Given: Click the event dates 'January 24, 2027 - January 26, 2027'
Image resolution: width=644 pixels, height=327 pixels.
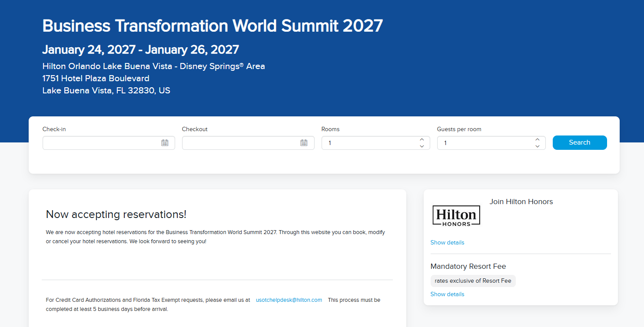Looking at the screenshot, I should (x=141, y=50).
